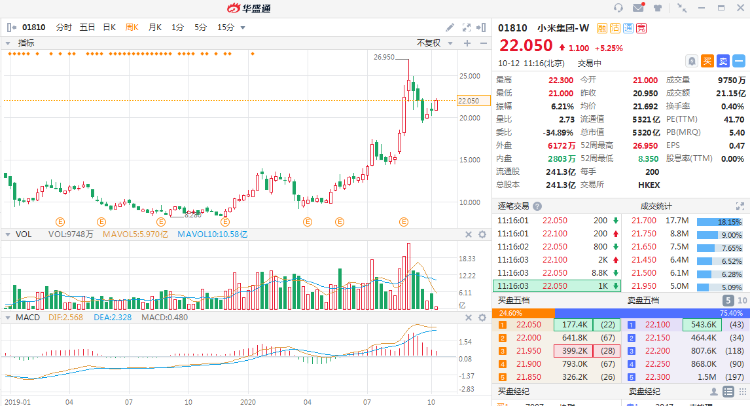Collapse right panel arrow icon

point(482,27)
